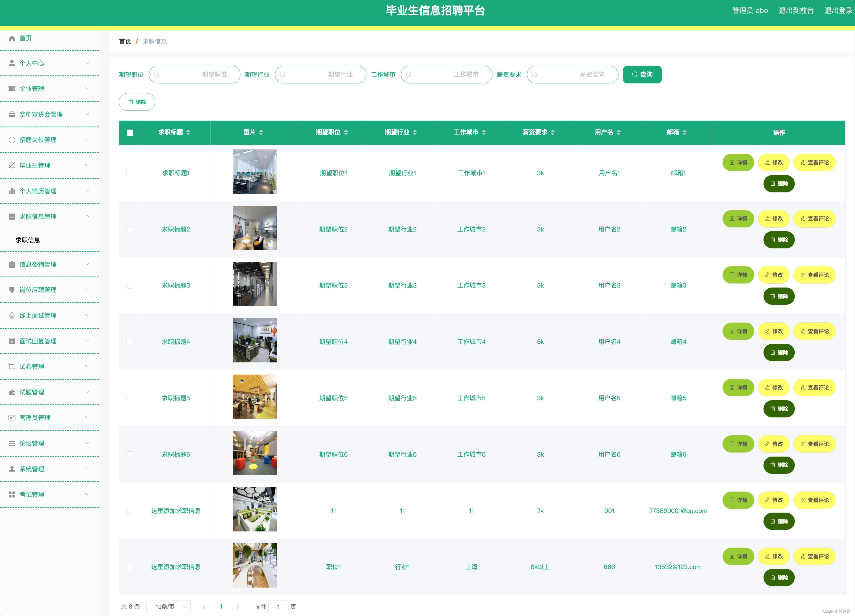Click the outlined 删除 batch delete button
The height and width of the screenshot is (616, 855).
click(137, 102)
